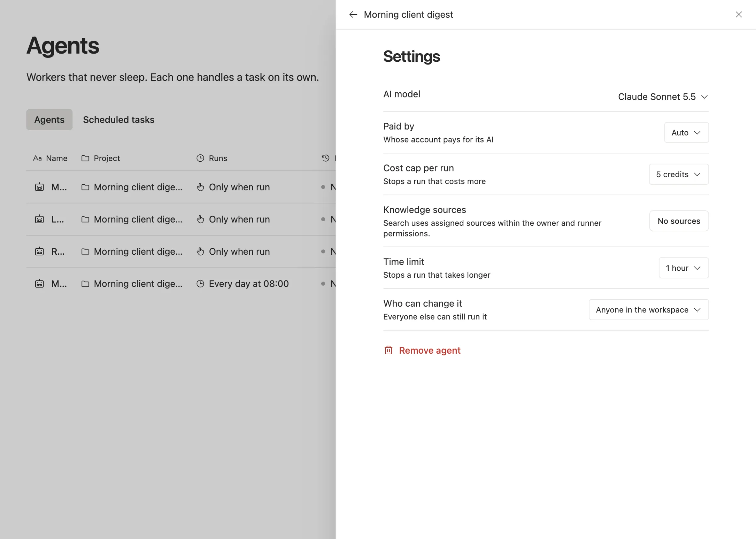
Task: Click the robot icon in the Every day at 08:00 row
Action: [x=39, y=284]
